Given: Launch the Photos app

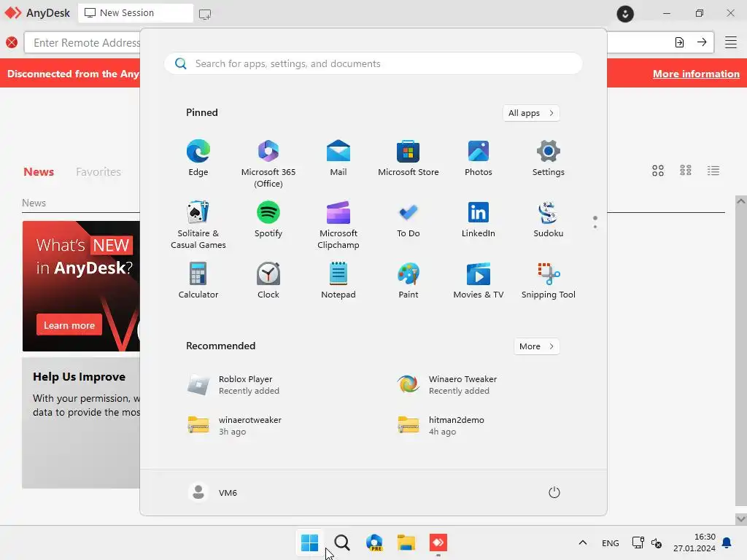Looking at the screenshot, I should pyautogui.click(x=479, y=158).
